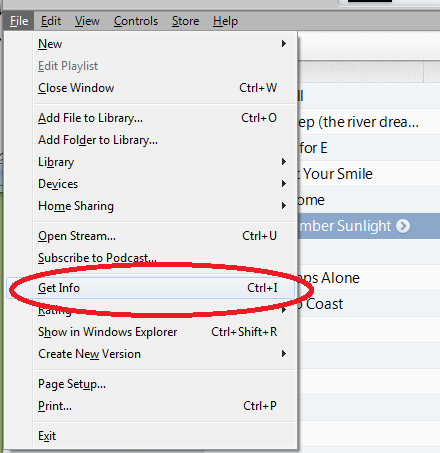
Task: Open the Edit menu
Action: click(x=51, y=21)
